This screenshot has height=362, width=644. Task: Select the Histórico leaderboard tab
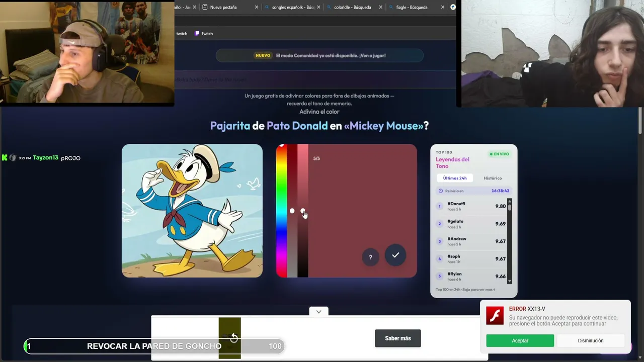(x=493, y=178)
